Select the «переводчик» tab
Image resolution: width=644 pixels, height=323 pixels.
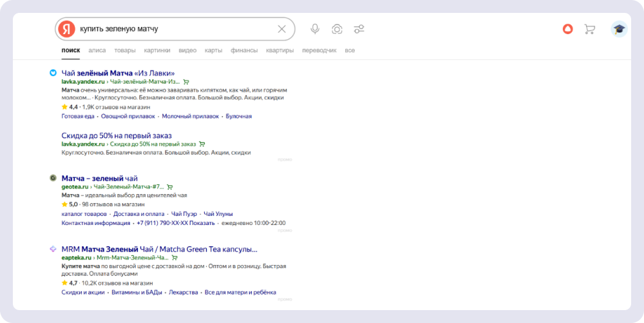pos(319,50)
